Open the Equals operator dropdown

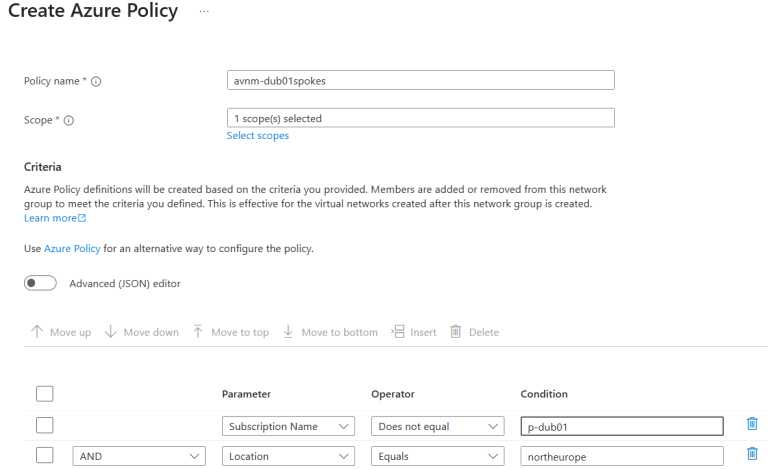pyautogui.click(x=437, y=456)
